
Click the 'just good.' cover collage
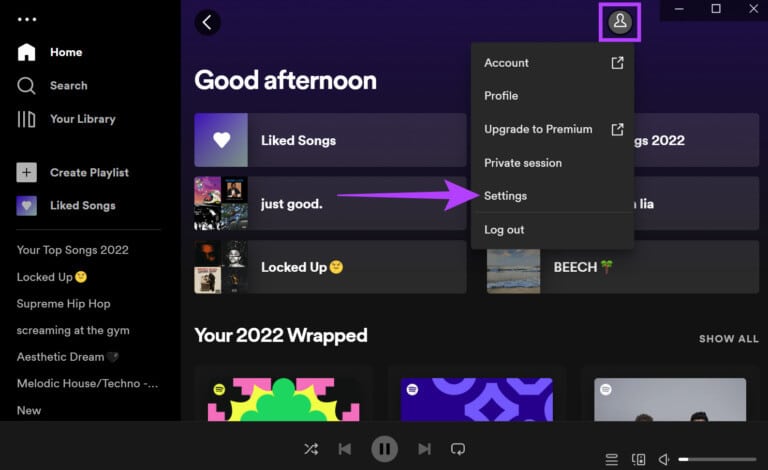point(221,203)
